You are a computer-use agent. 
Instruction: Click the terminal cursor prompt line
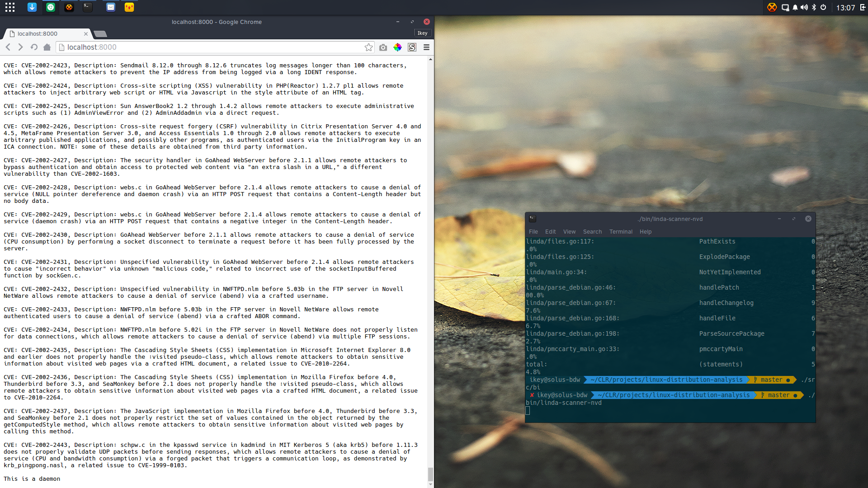click(x=528, y=410)
